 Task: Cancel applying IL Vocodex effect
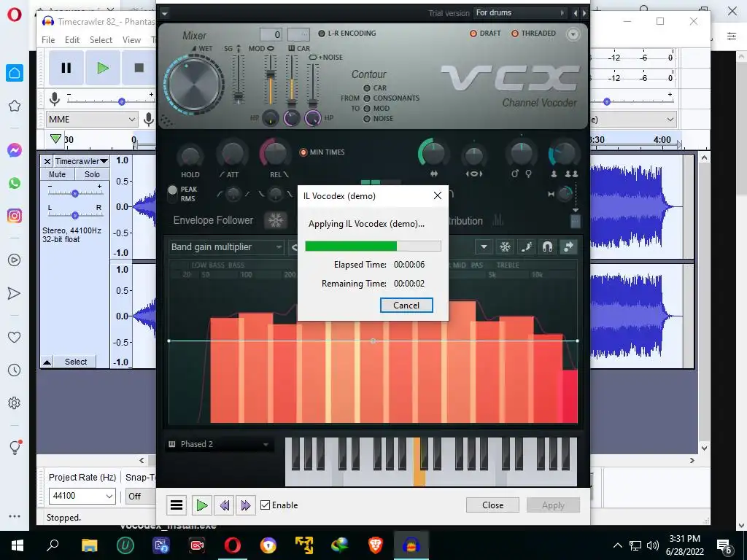coord(406,306)
